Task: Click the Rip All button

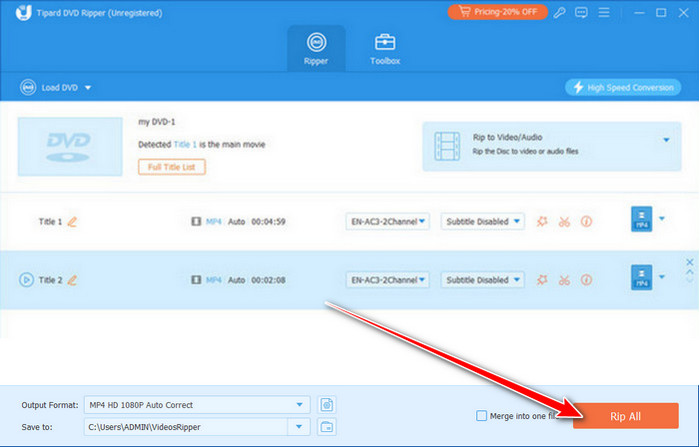Action: point(628,415)
